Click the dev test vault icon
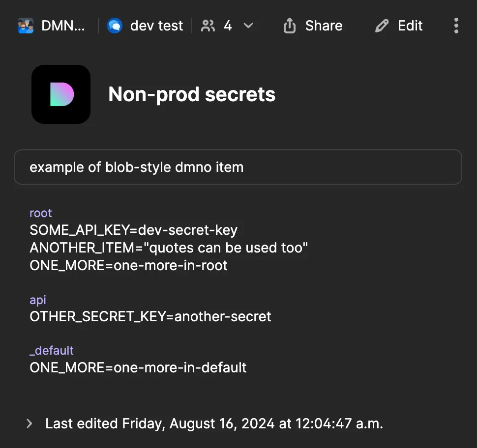This screenshot has height=448, width=477. click(x=115, y=26)
